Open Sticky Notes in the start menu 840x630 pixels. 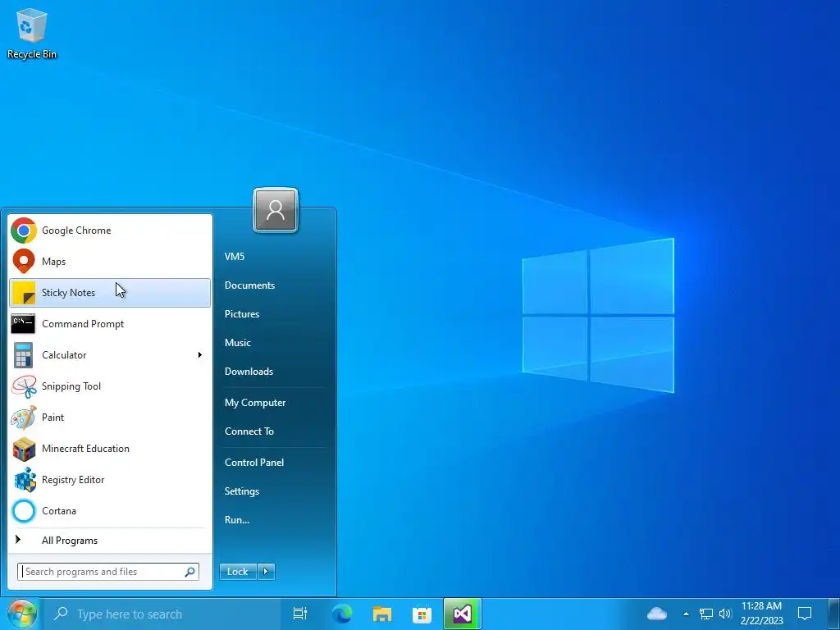[x=110, y=293]
